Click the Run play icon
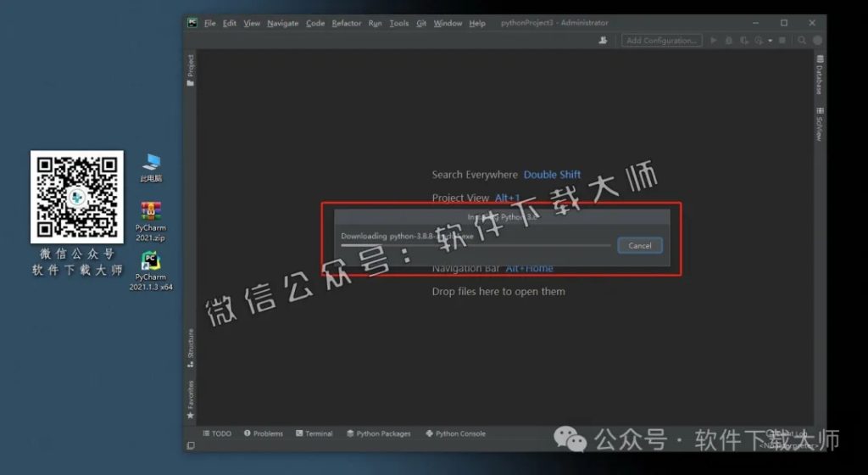This screenshot has width=868, height=475. (714, 41)
